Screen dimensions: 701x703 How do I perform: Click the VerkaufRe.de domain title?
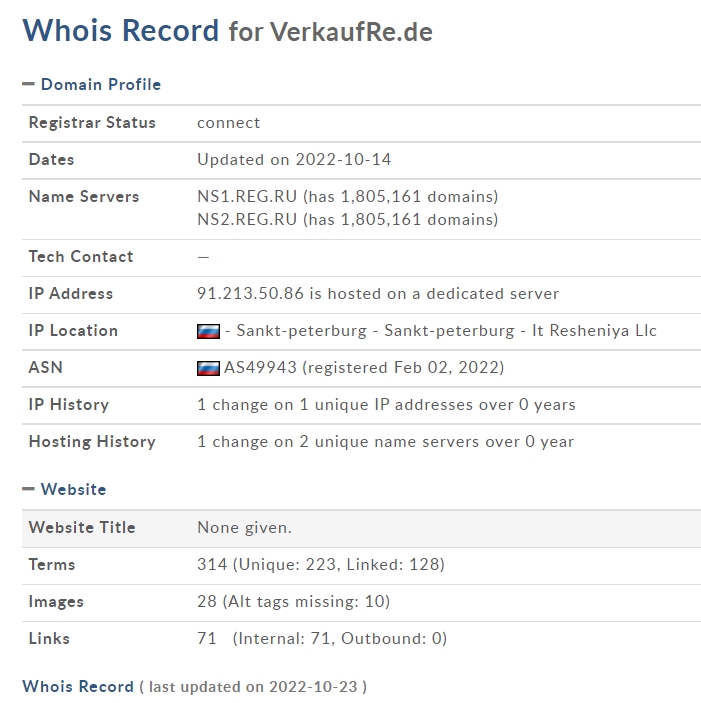pos(351,32)
